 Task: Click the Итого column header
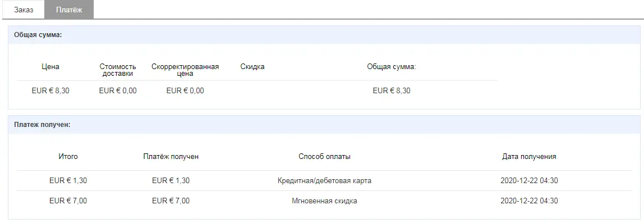pos(68,157)
